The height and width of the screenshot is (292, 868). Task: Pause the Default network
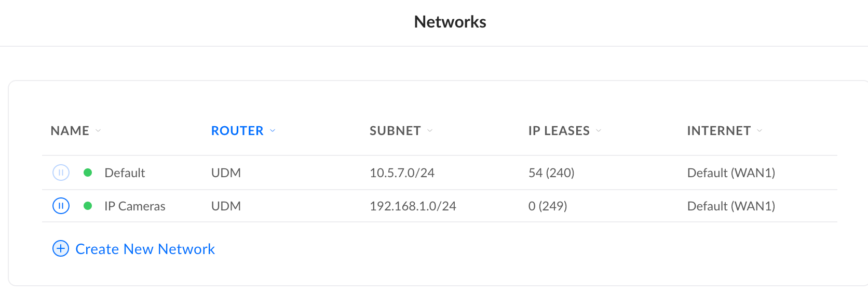[61, 172]
